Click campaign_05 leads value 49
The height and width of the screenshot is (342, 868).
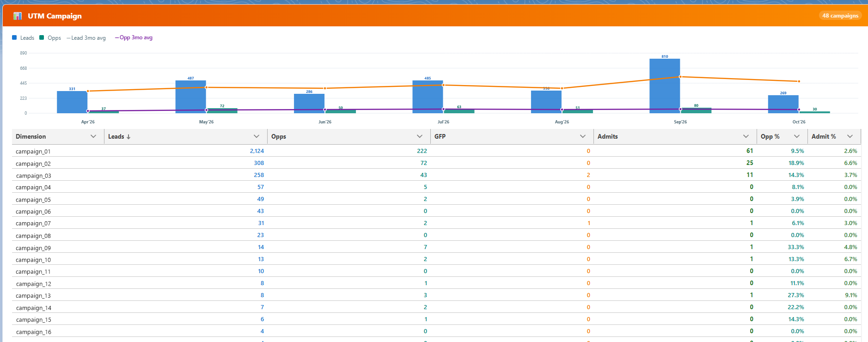point(261,199)
